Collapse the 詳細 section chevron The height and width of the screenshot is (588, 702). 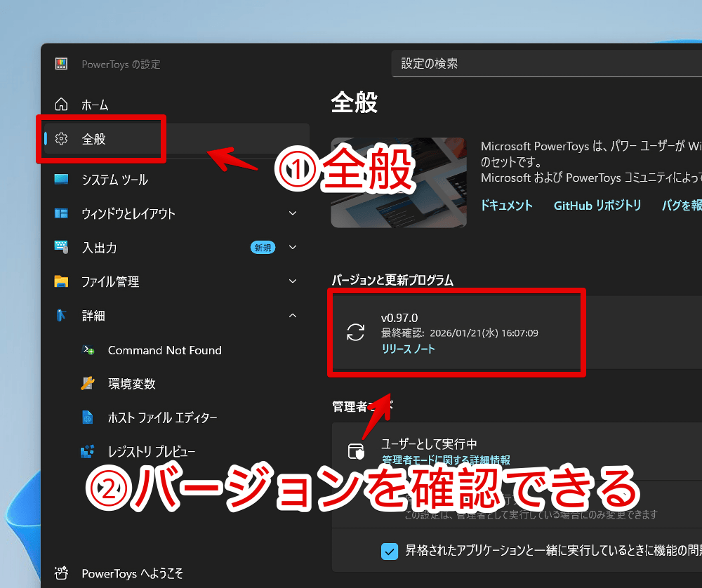293,316
